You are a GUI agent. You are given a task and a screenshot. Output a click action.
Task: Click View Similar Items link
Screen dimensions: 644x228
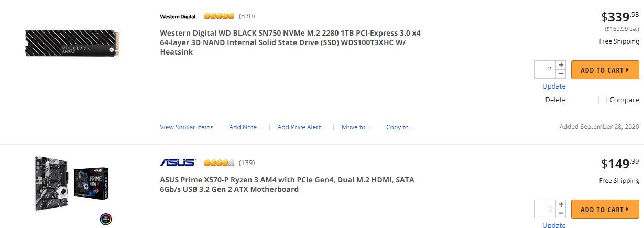point(187,127)
